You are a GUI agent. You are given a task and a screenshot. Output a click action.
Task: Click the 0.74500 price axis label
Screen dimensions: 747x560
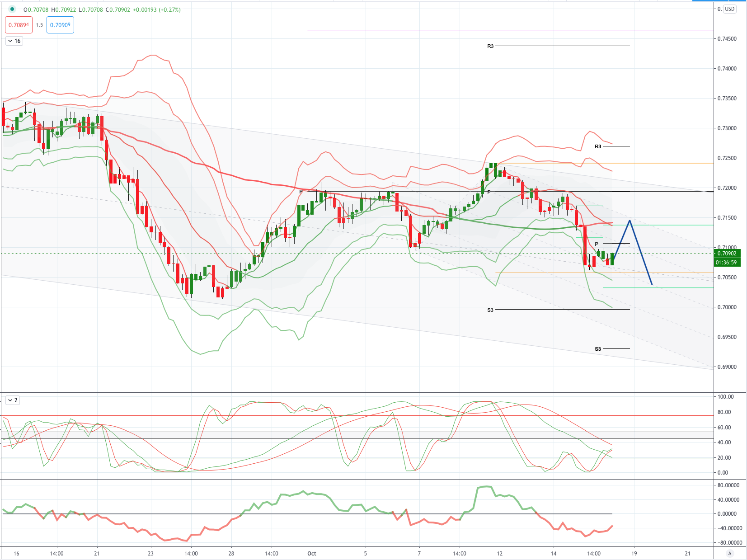click(x=727, y=39)
